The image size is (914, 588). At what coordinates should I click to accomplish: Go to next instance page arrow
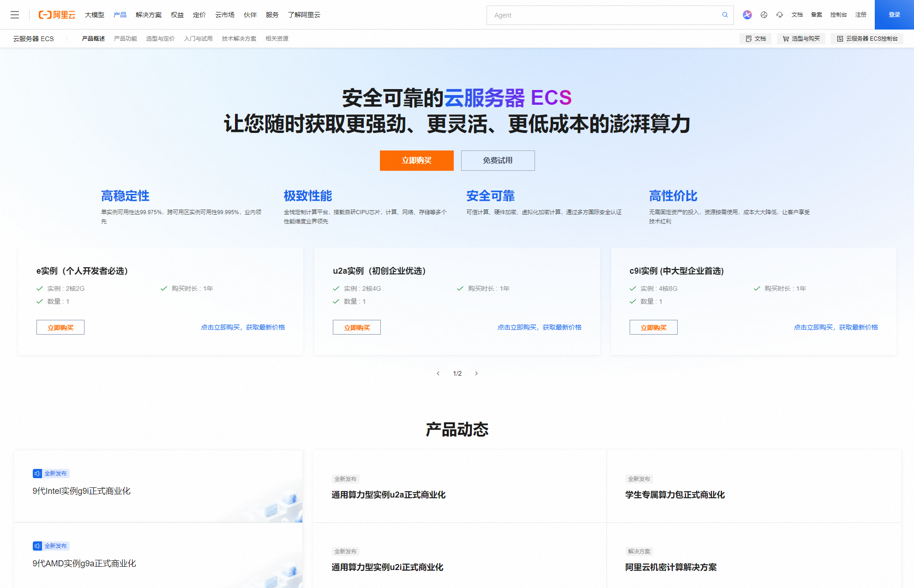tap(476, 373)
